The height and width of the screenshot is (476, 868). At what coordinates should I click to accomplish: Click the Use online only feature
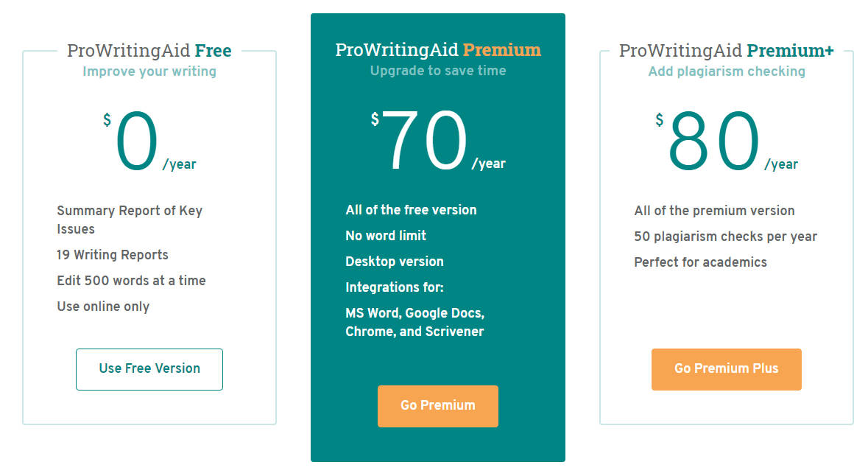[104, 306]
